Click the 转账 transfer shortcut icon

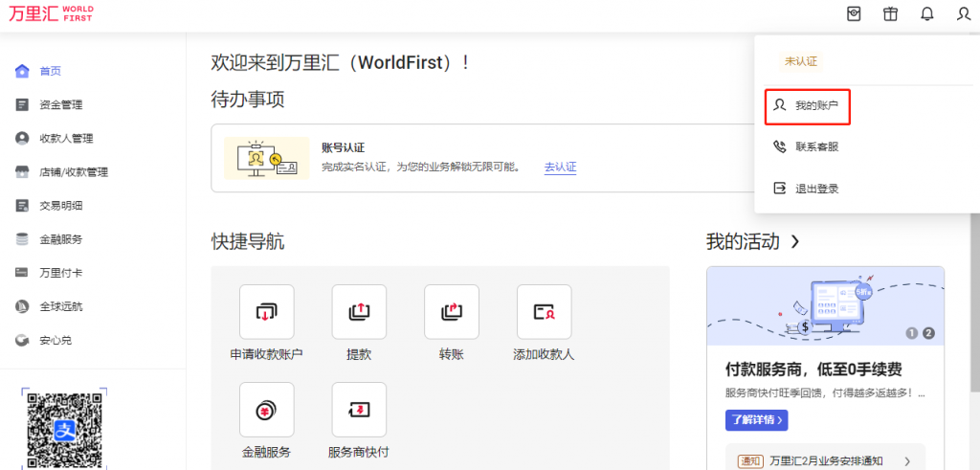[x=452, y=312]
